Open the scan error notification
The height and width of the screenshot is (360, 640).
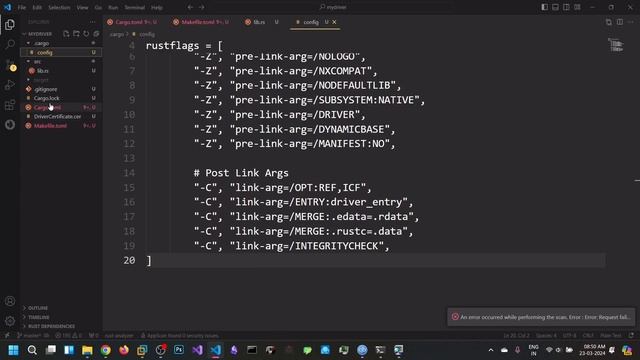pos(541,317)
